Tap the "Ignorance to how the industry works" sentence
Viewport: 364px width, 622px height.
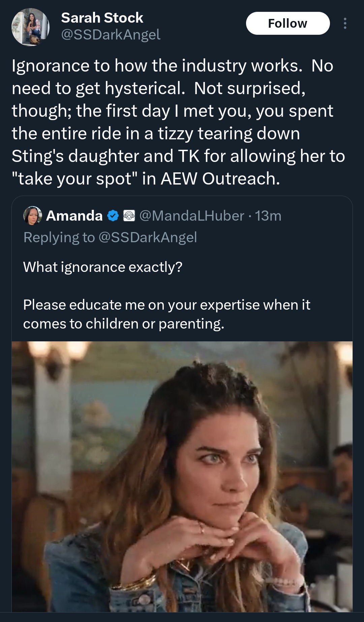click(x=157, y=66)
